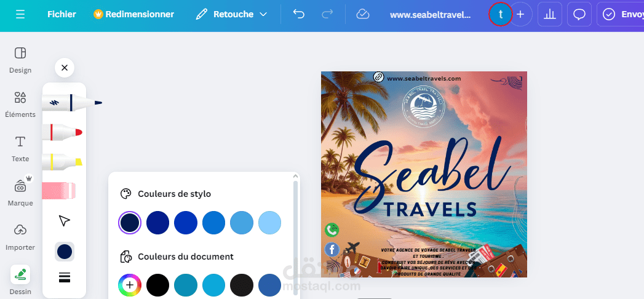Expand the Retouche mode dropdown
Image resolution: width=644 pixels, height=299 pixels.
click(232, 14)
